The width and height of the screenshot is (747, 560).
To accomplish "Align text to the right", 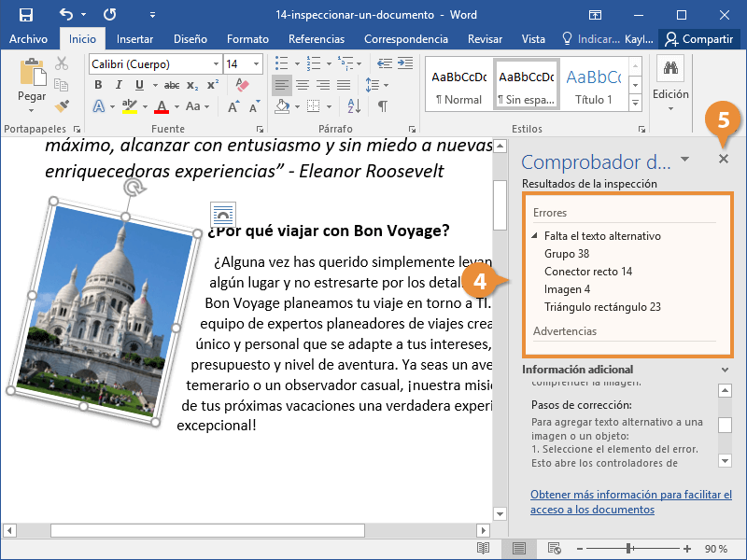I will click(x=322, y=85).
